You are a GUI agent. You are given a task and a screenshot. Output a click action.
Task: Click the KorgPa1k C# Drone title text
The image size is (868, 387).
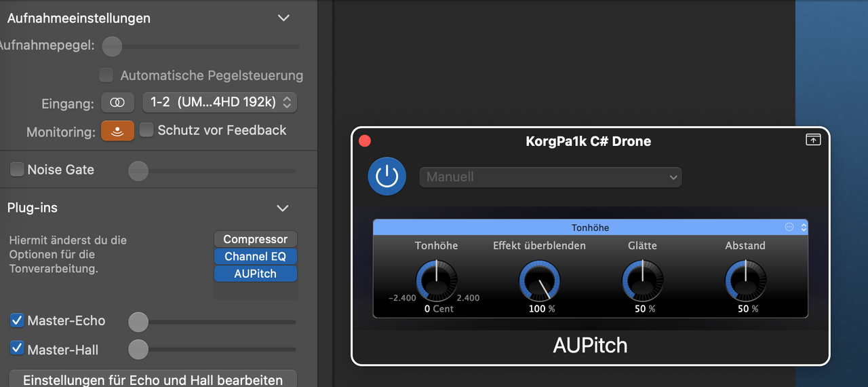coord(589,141)
